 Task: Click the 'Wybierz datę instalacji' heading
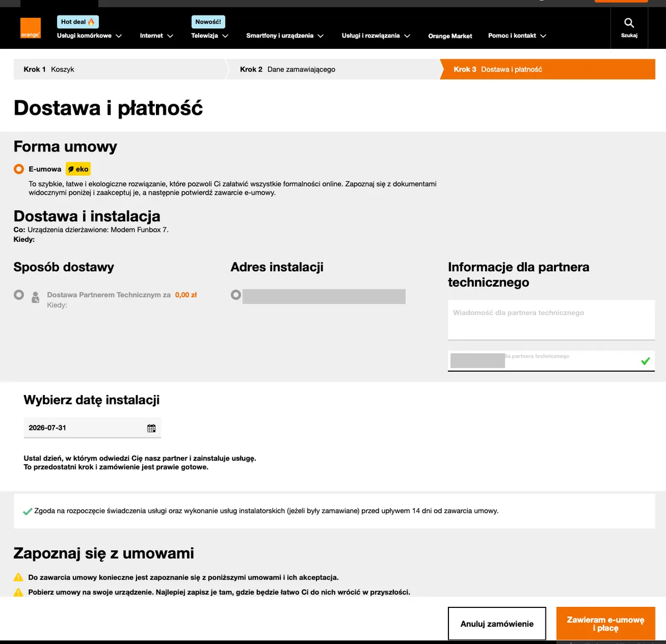tap(92, 400)
